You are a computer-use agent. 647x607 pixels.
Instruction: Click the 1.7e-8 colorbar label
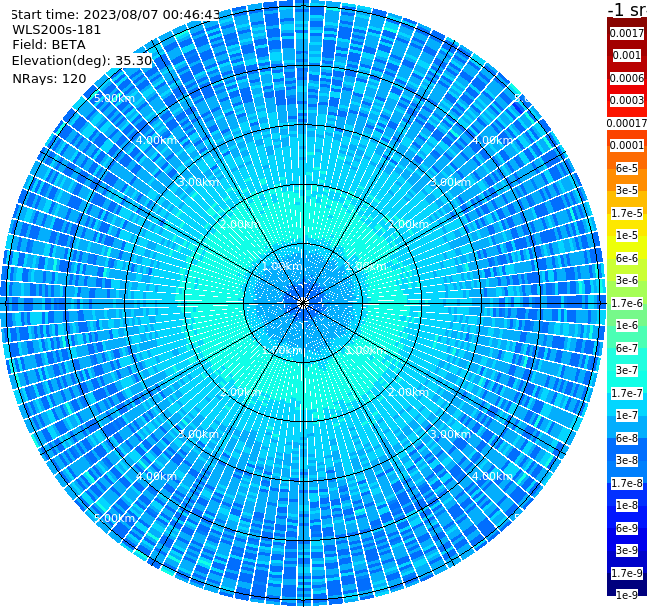point(627,483)
